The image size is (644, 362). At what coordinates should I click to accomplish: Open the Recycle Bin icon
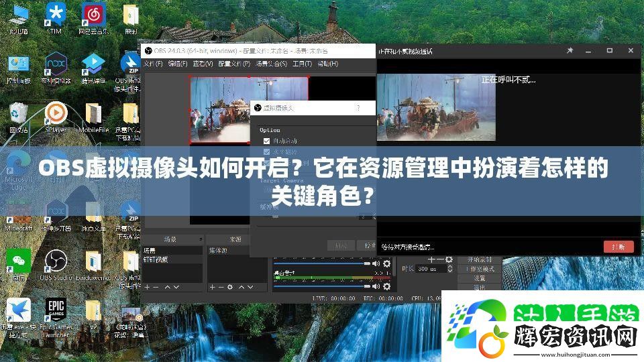(x=19, y=117)
